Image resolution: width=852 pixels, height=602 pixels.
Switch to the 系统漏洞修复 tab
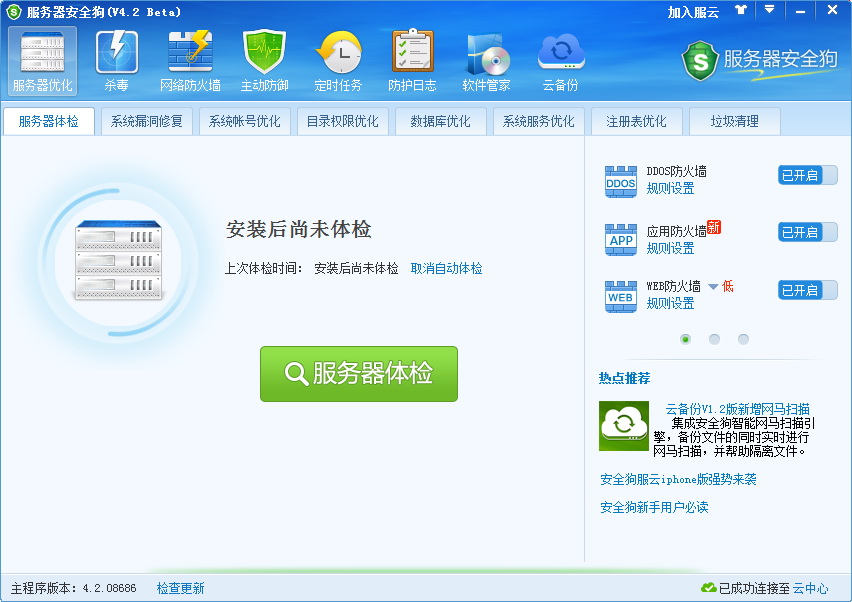click(x=147, y=122)
